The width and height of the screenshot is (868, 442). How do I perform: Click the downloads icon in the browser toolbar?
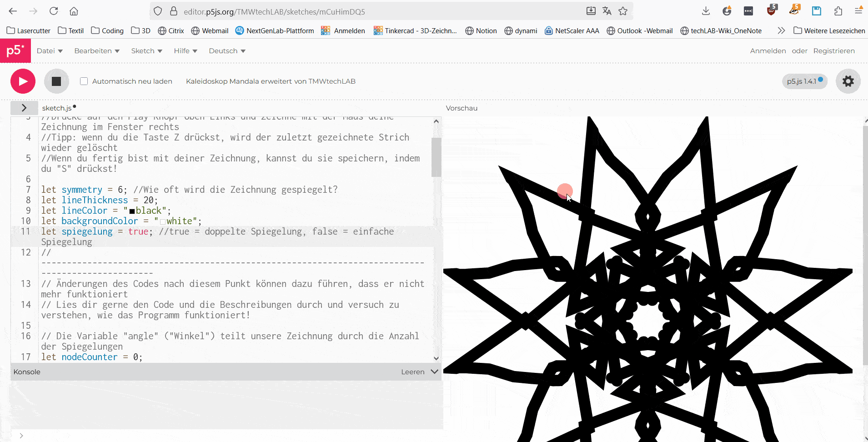[705, 11]
